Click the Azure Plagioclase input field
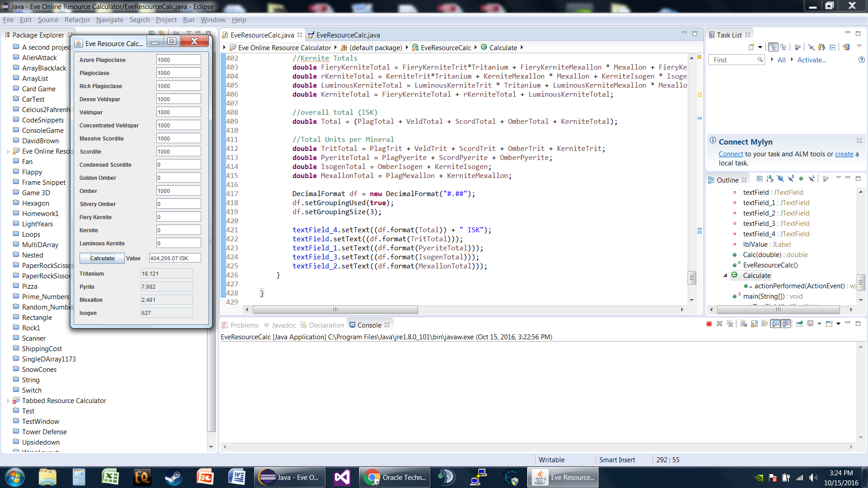Viewport: 868px width, 488px height. point(178,60)
